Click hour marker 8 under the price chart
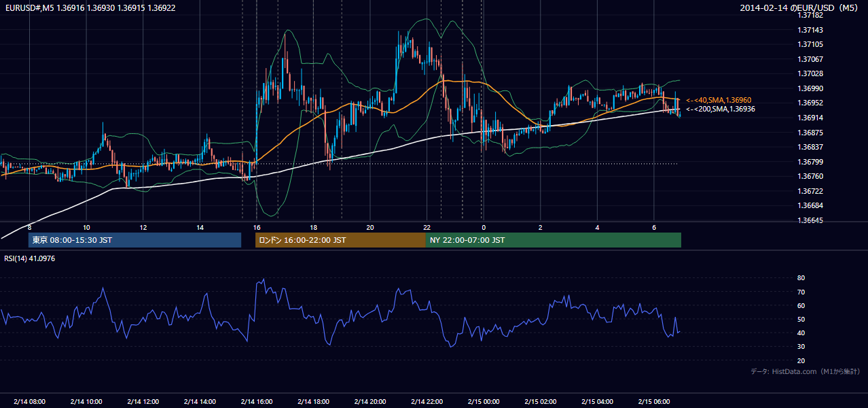The height and width of the screenshot is (408, 868). (29, 227)
